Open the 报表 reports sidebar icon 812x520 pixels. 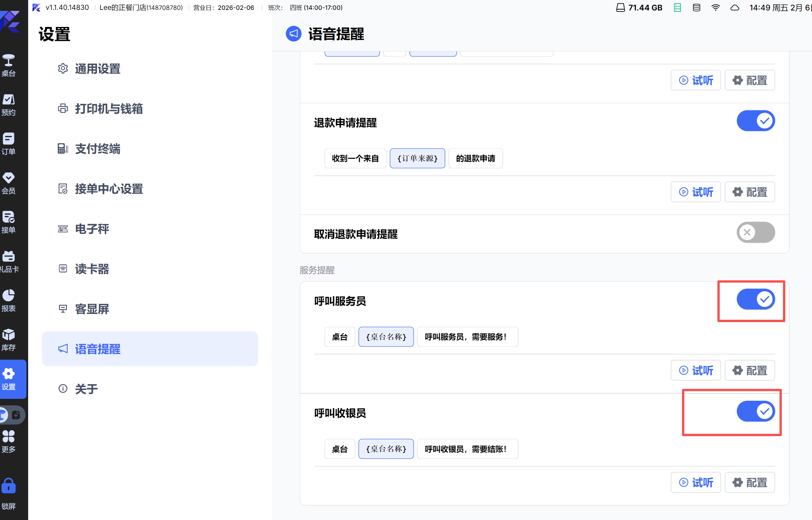pos(9,301)
